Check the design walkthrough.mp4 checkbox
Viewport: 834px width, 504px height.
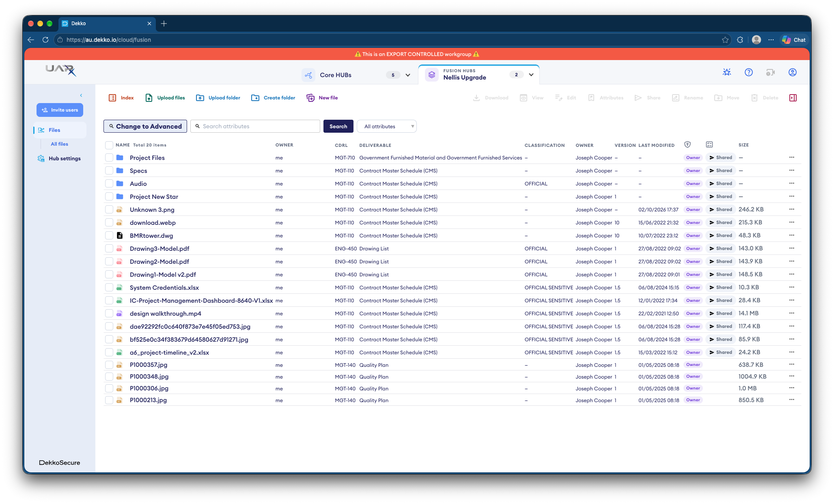[109, 313]
